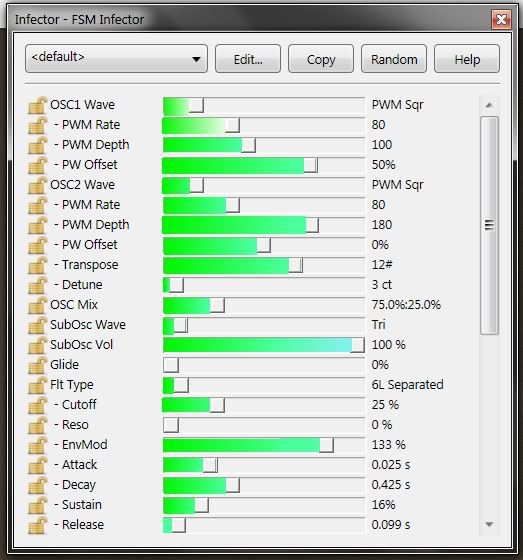Click the lock icon beside Transpose

(38, 265)
